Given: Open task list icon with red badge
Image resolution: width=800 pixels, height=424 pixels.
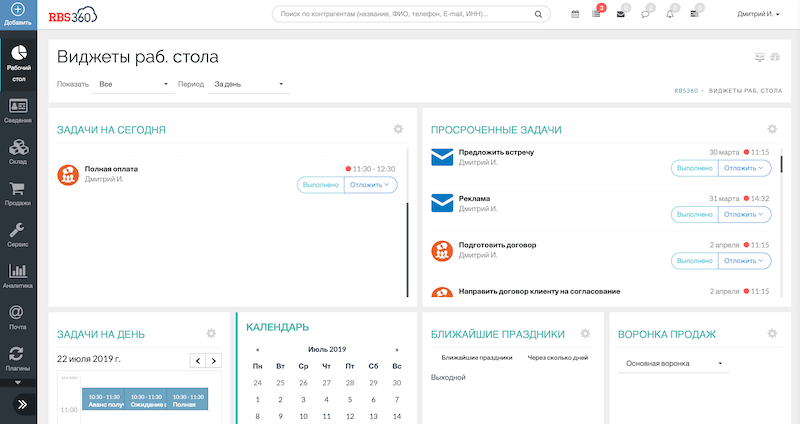Looking at the screenshot, I should click(x=597, y=14).
